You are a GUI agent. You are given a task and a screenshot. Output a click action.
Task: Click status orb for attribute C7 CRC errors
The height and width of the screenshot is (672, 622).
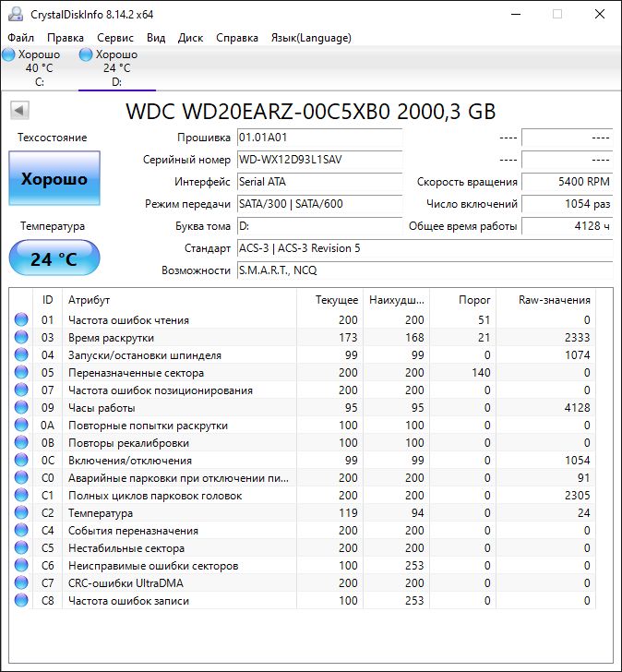pyautogui.click(x=21, y=583)
